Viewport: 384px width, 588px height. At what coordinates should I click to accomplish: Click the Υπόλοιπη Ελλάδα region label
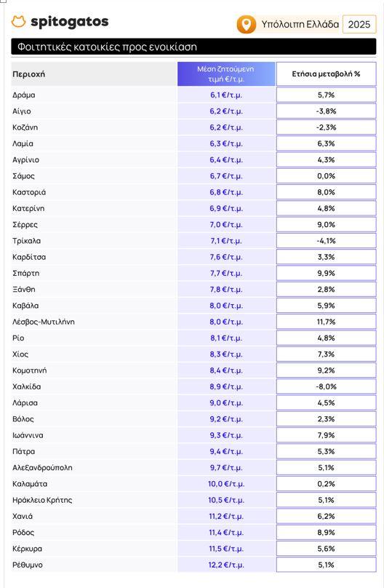pyautogui.click(x=300, y=24)
